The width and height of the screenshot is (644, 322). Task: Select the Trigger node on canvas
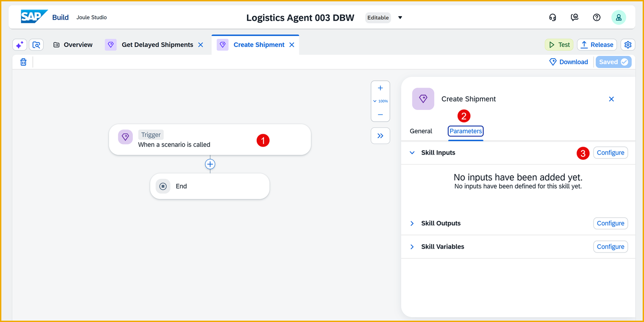pos(210,140)
